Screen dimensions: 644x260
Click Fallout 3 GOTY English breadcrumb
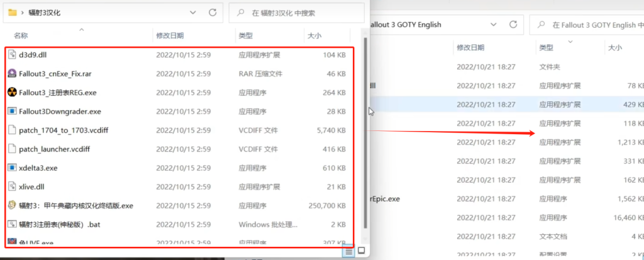(406, 25)
